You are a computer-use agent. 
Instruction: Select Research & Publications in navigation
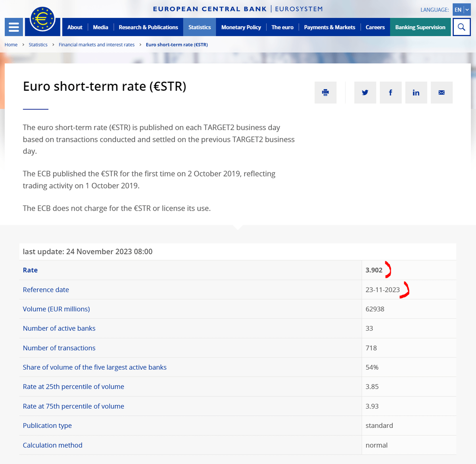click(x=148, y=27)
